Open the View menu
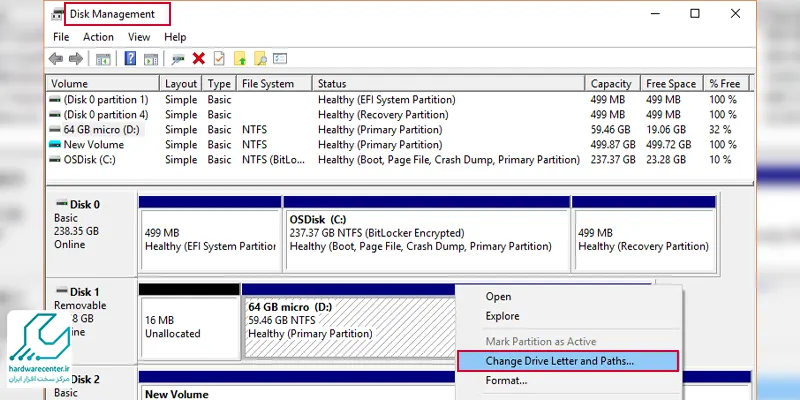This screenshot has width=800, height=400. [139, 37]
